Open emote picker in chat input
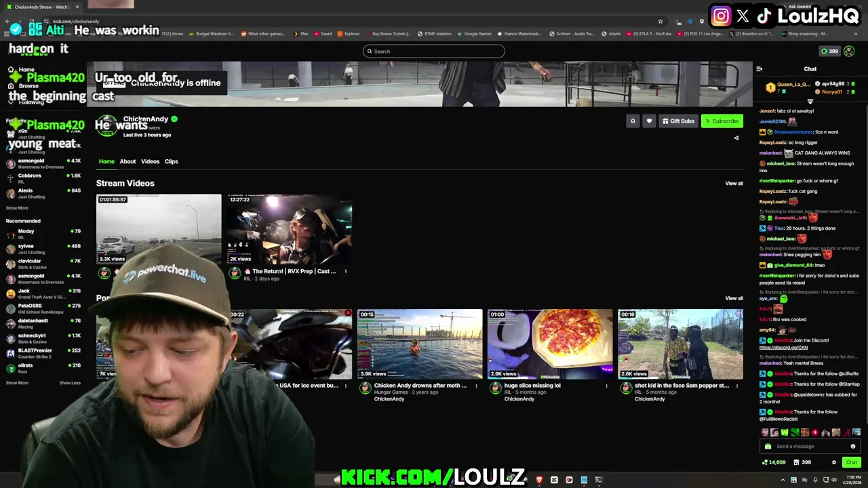Image resolution: width=868 pixels, height=488 pixels. [852, 447]
